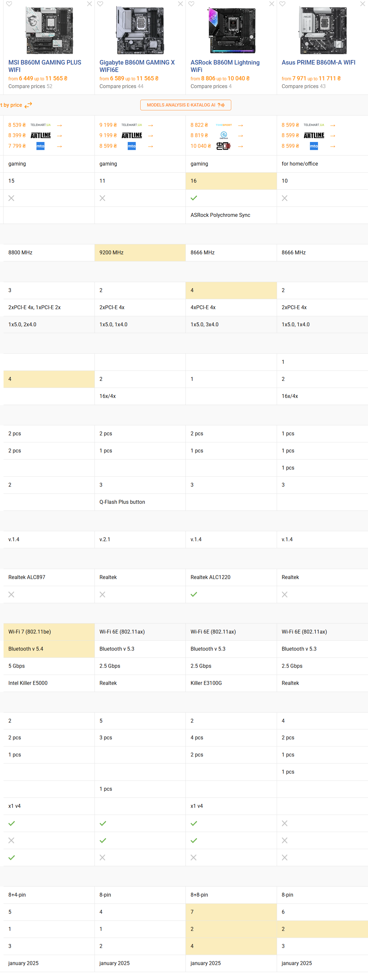Click Artline logo in MSI column
The image size is (368, 980).
[x=41, y=136]
